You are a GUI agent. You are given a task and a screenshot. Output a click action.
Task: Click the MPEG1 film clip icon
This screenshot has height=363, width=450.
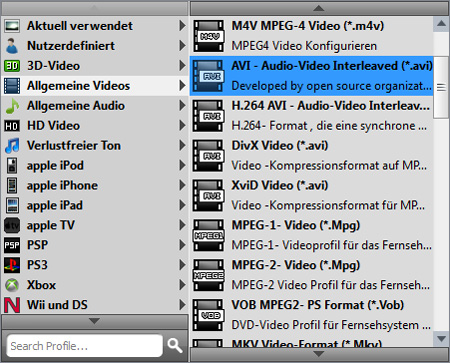(x=209, y=235)
